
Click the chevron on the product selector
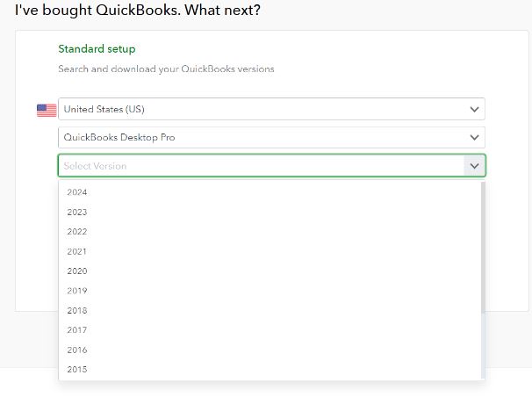point(474,137)
